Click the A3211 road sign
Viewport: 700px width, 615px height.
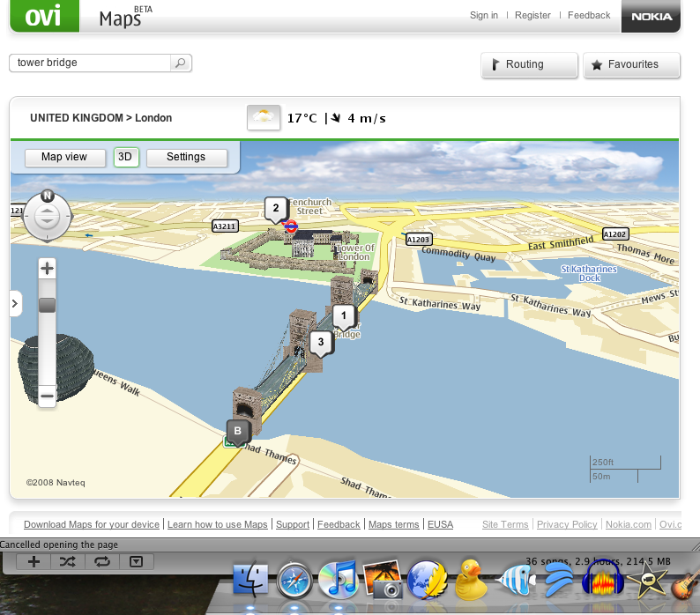225,226
